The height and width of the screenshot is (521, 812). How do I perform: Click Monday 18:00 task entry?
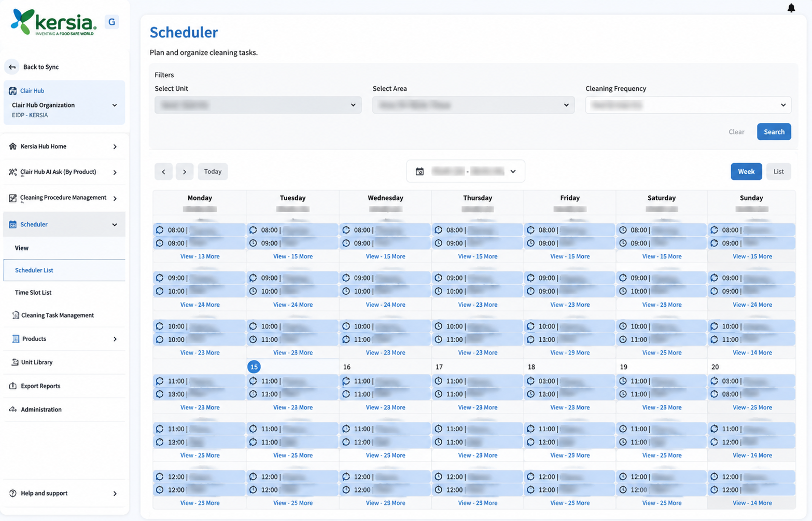click(199, 394)
